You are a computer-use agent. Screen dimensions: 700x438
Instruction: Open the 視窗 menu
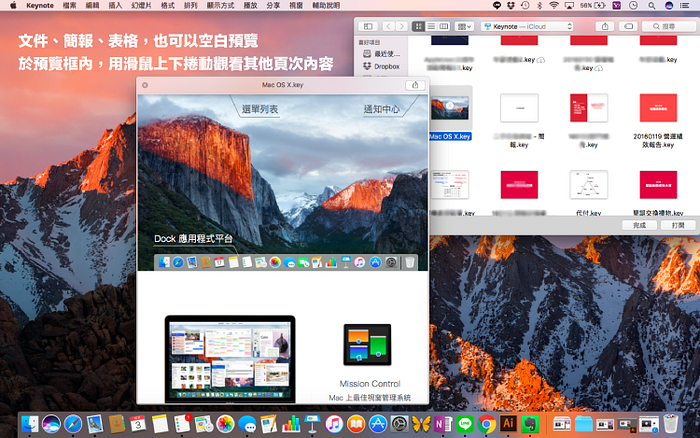click(x=296, y=5)
